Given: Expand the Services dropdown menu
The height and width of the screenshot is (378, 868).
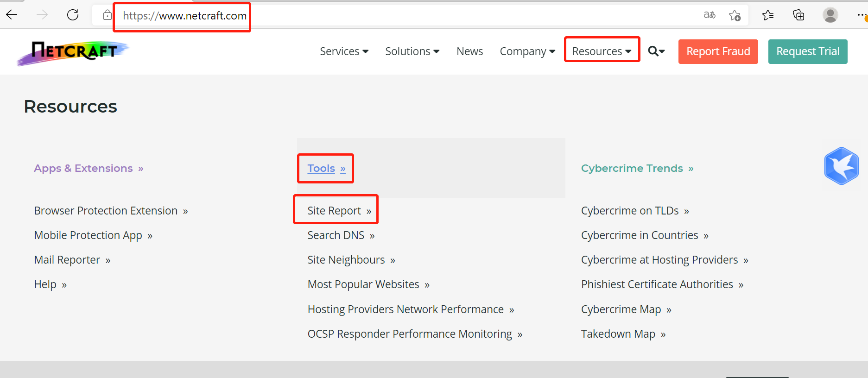Looking at the screenshot, I should tap(344, 51).
